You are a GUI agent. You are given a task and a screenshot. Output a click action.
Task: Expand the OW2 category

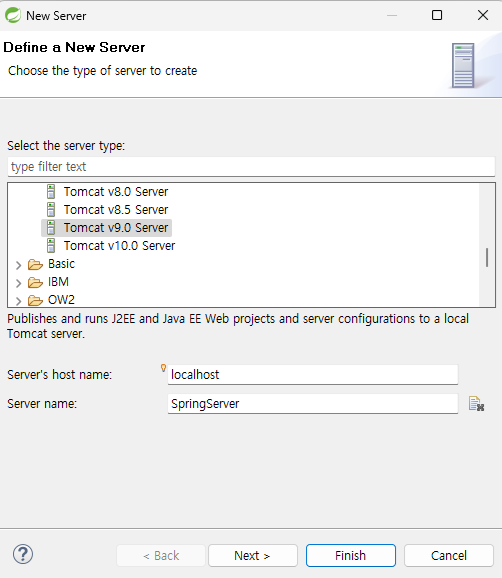[x=18, y=301]
